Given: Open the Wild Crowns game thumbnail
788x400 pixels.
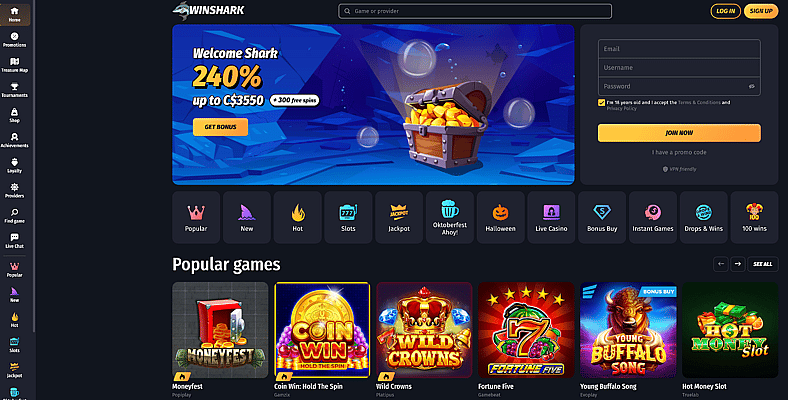Looking at the screenshot, I should [424, 330].
